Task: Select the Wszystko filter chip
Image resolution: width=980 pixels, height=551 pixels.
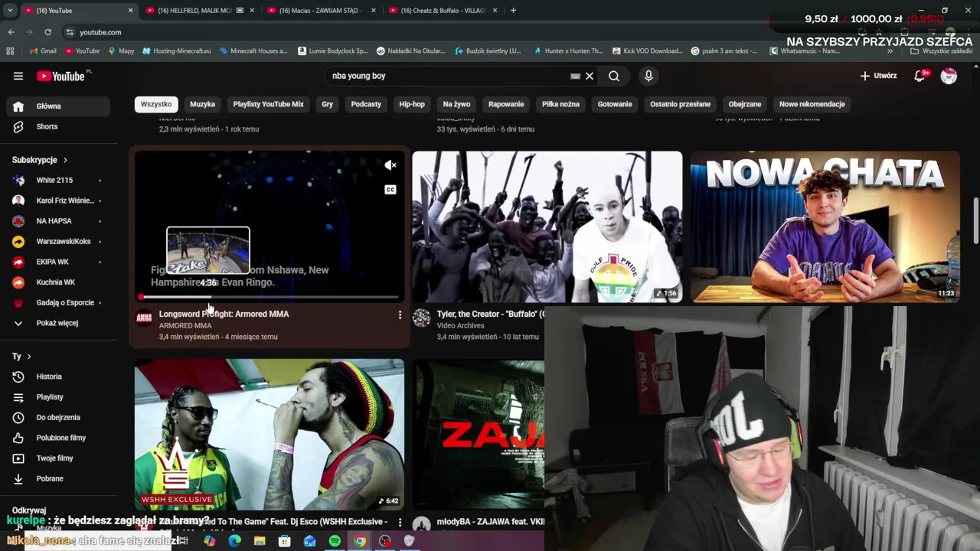Action: click(x=156, y=104)
